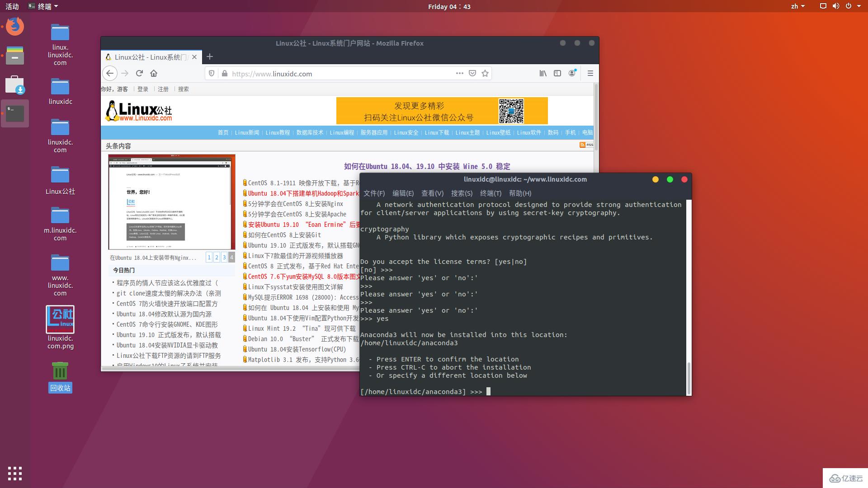The height and width of the screenshot is (488, 868).
Task: Open CentOS 7防火墙 hot article link
Action: [167, 304]
